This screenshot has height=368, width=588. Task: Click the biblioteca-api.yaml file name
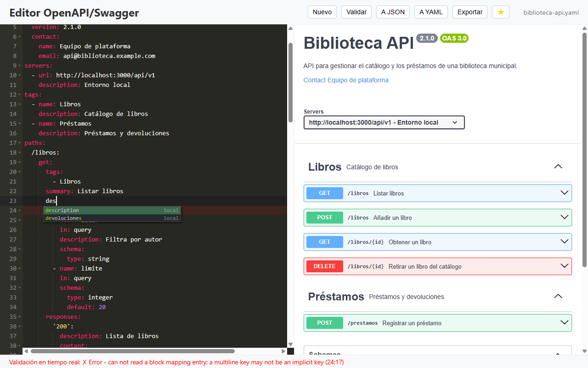tap(551, 12)
